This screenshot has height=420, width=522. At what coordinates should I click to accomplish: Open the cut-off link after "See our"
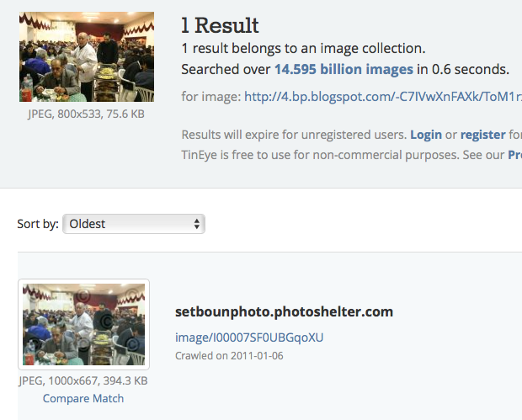click(514, 155)
